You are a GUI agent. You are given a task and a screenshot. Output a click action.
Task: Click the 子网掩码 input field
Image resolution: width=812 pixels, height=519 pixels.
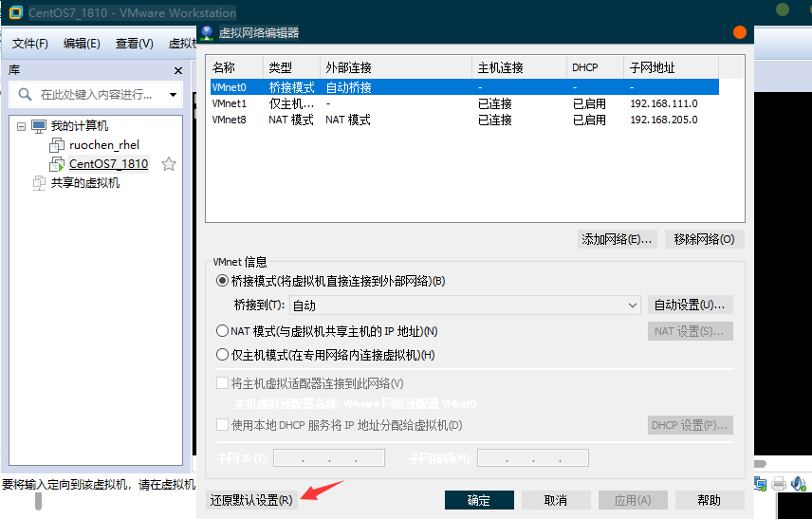(x=533, y=458)
